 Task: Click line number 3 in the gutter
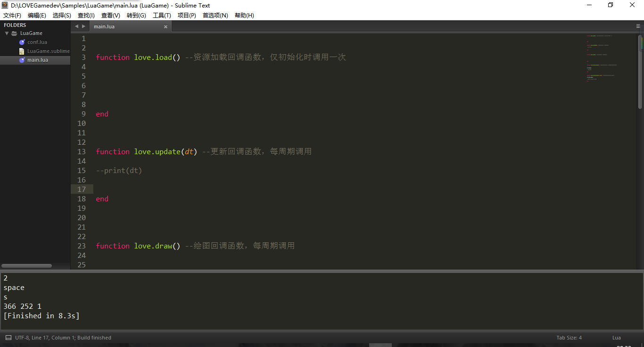83,58
